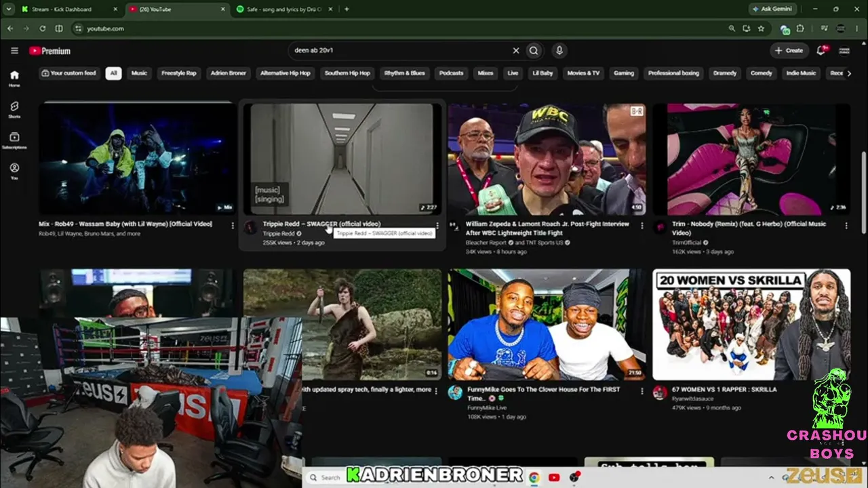Open the Trippie Redd channel name link

coord(279,234)
